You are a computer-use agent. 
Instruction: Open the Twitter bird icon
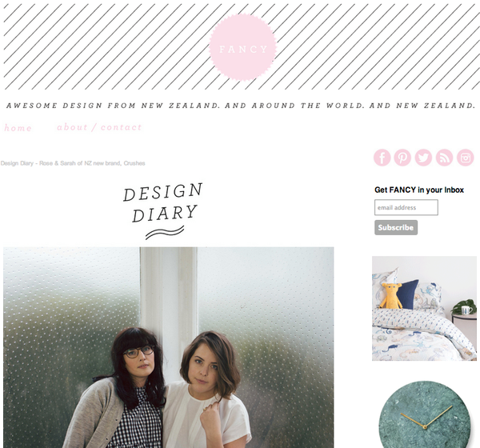423,158
